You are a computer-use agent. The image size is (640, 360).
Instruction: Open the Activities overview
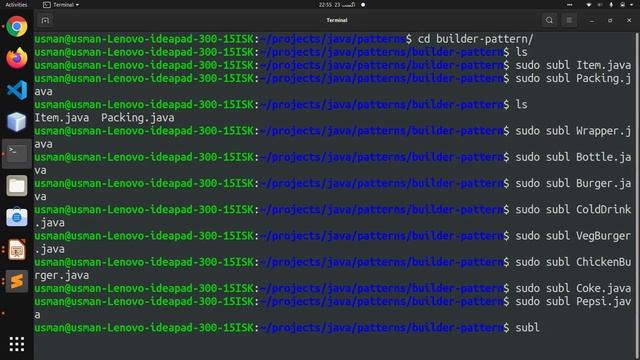tap(16, 5)
